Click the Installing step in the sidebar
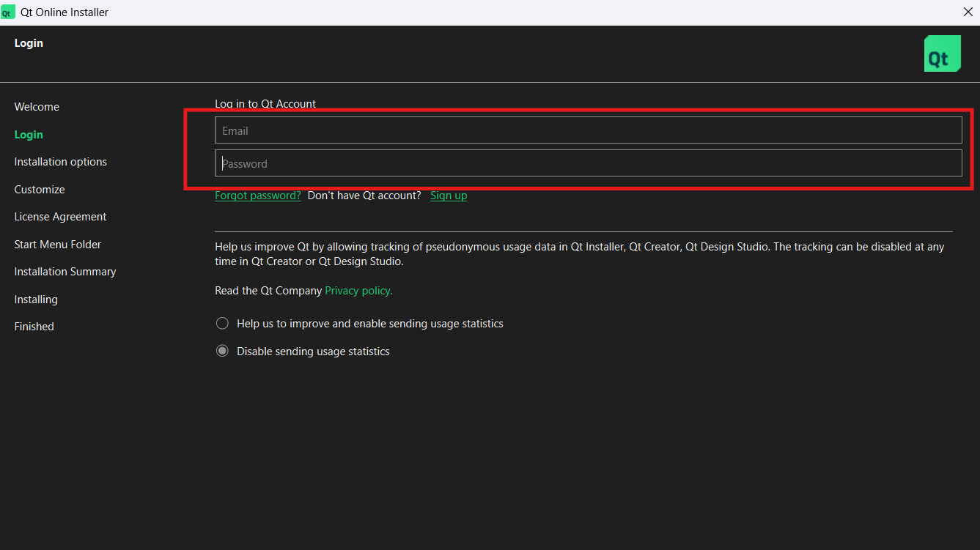 tap(36, 300)
